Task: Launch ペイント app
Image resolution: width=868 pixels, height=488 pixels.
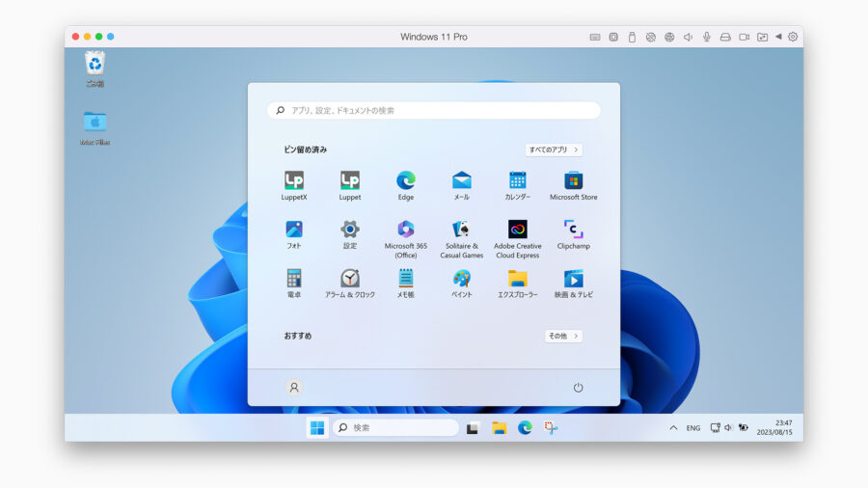Action: pyautogui.click(x=462, y=284)
